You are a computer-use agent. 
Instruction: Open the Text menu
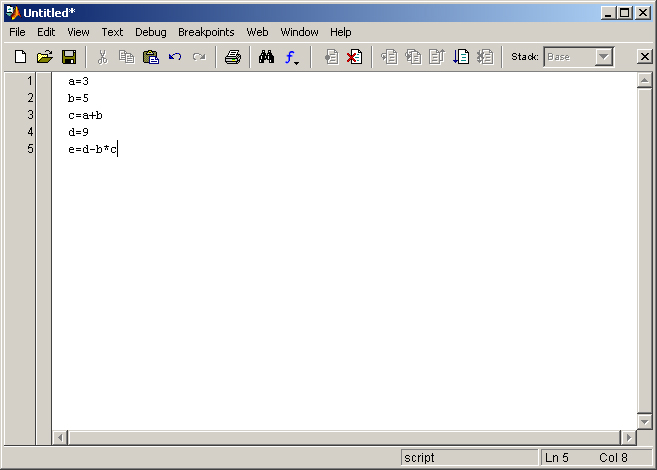pos(112,32)
